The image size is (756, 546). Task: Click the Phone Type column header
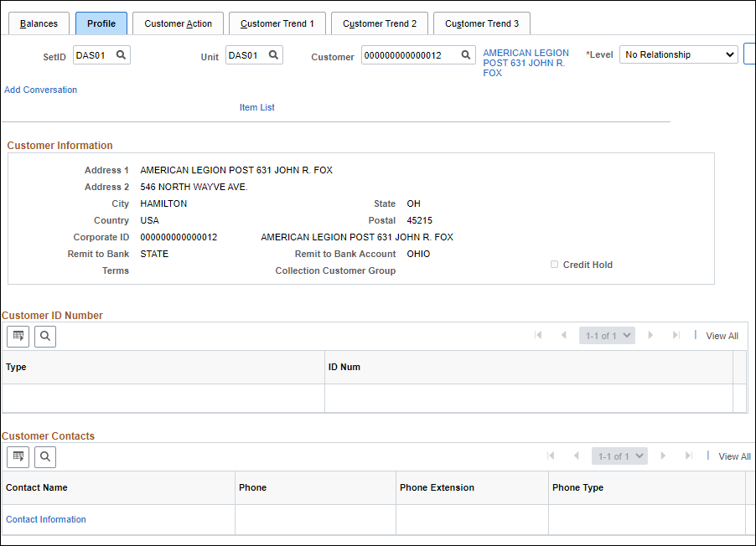(646, 487)
